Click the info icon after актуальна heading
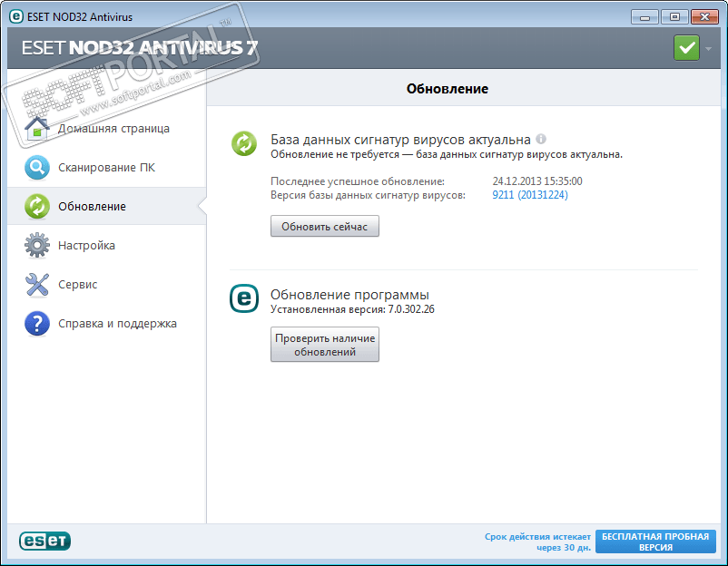Image resolution: width=728 pixels, height=566 pixels. click(x=541, y=139)
